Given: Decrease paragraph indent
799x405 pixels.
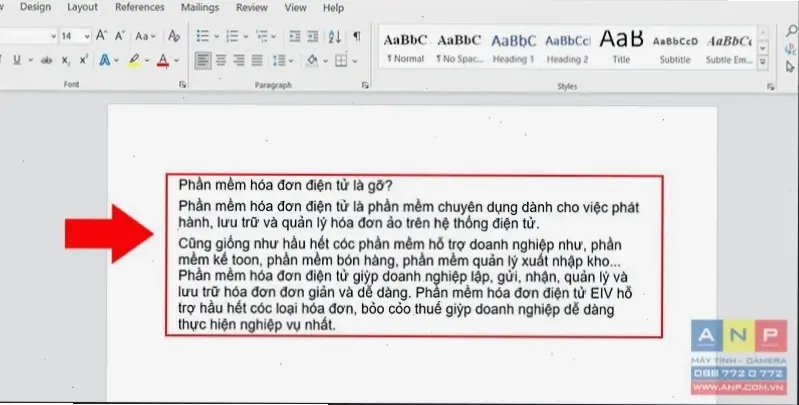Looking at the screenshot, I should (x=295, y=36).
